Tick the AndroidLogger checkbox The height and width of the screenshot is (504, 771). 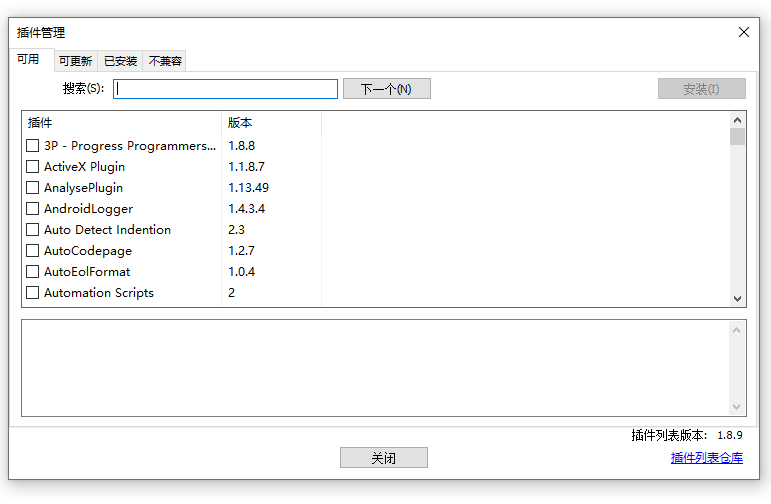pos(32,208)
